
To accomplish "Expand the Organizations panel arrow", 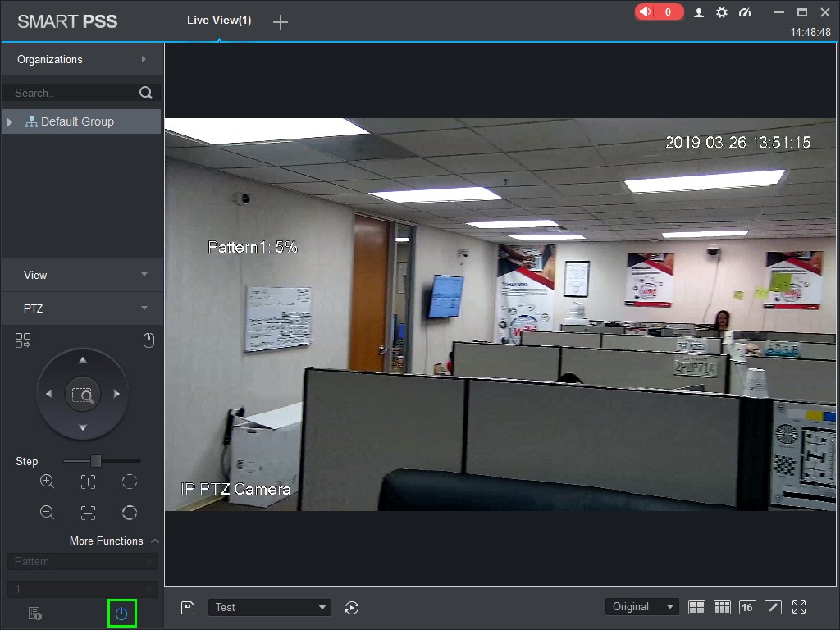I will click(144, 59).
